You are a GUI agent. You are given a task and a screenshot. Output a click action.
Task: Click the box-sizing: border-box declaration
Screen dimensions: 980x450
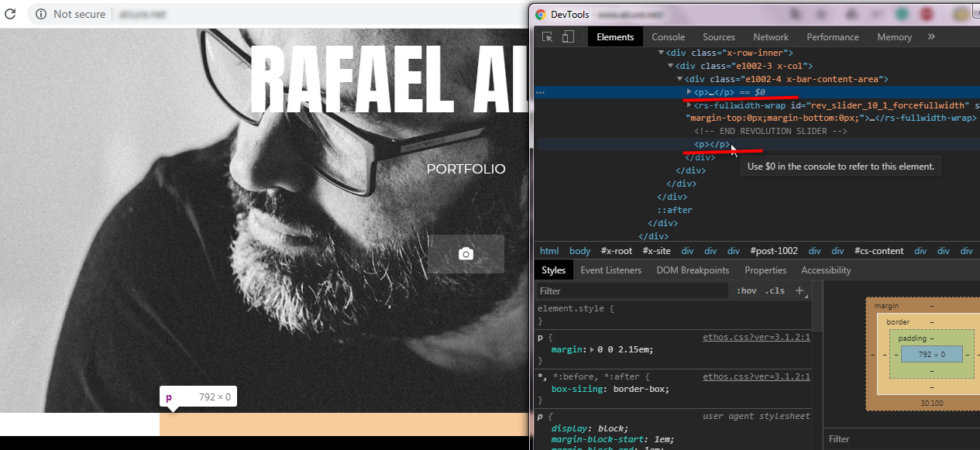click(610, 389)
